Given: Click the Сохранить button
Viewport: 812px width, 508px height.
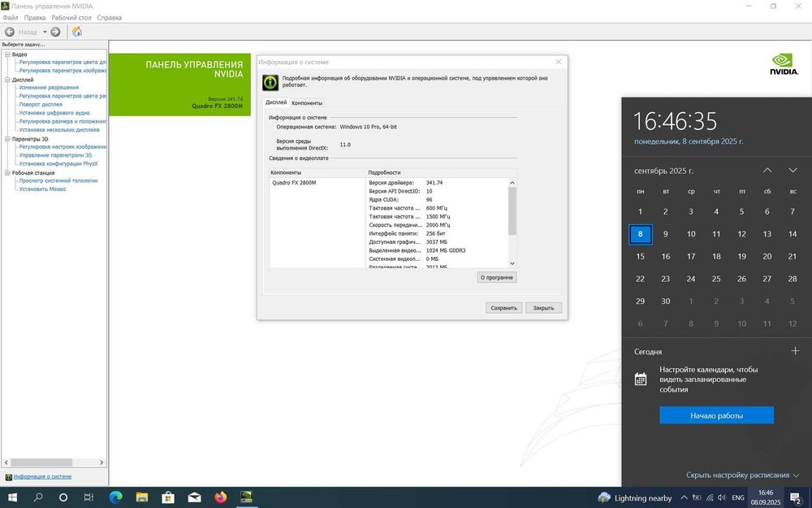Looking at the screenshot, I should pyautogui.click(x=504, y=308).
